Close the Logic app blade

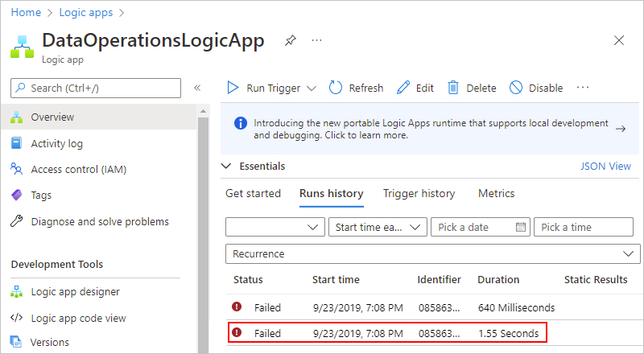point(618,40)
